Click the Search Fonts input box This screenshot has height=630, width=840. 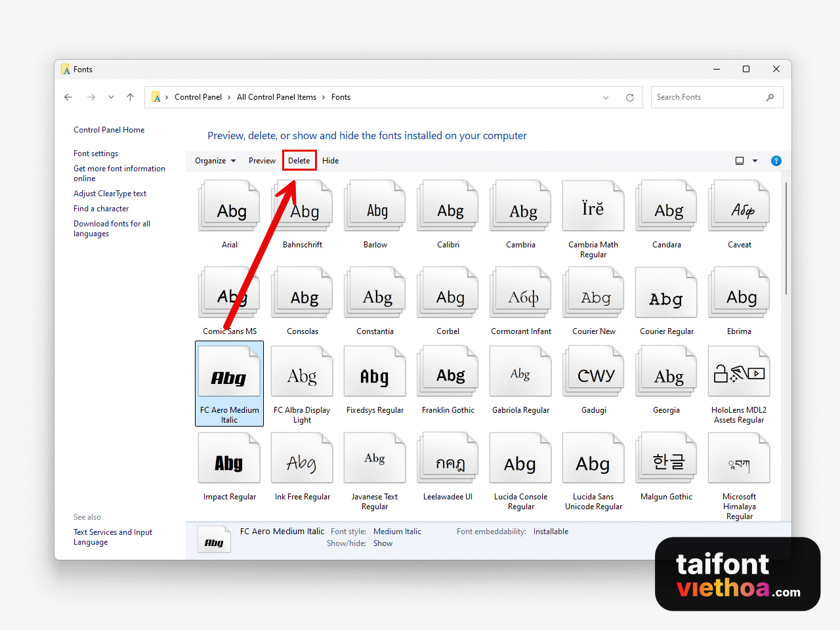pos(707,97)
